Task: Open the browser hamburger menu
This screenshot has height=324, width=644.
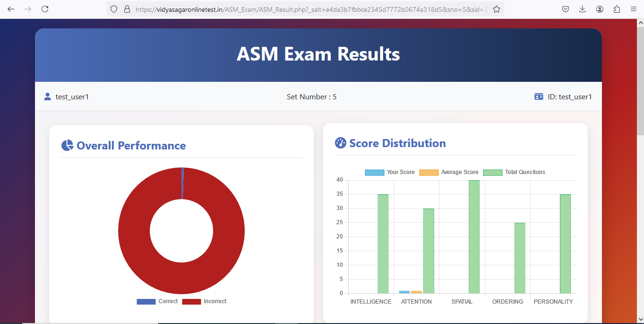Action: [634, 9]
